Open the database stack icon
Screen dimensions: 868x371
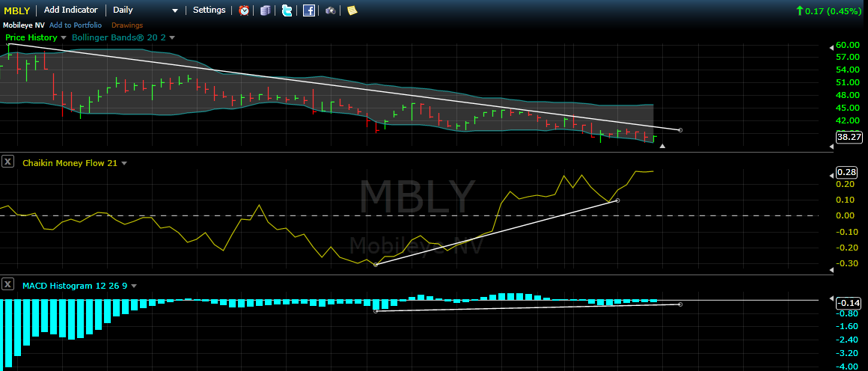coord(265,10)
